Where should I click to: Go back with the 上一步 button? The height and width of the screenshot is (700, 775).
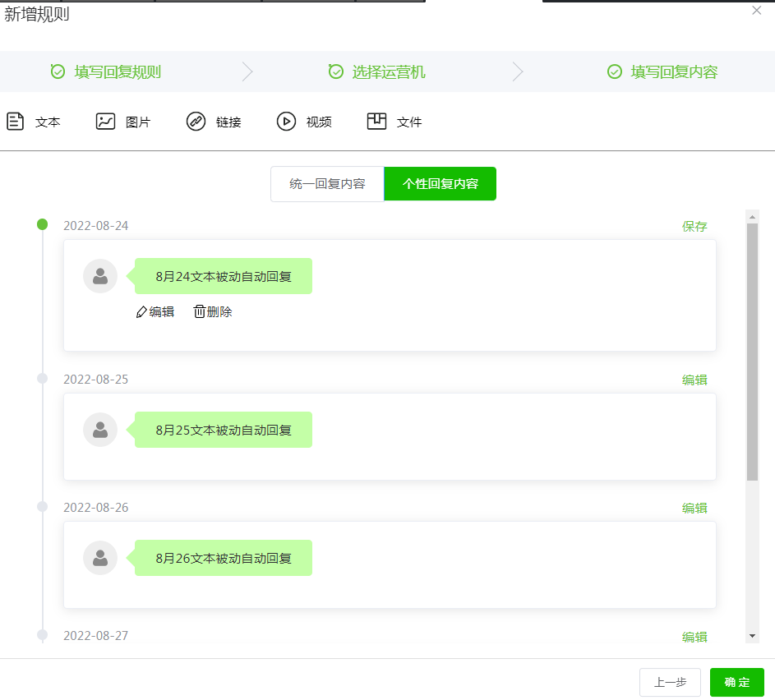click(x=670, y=683)
